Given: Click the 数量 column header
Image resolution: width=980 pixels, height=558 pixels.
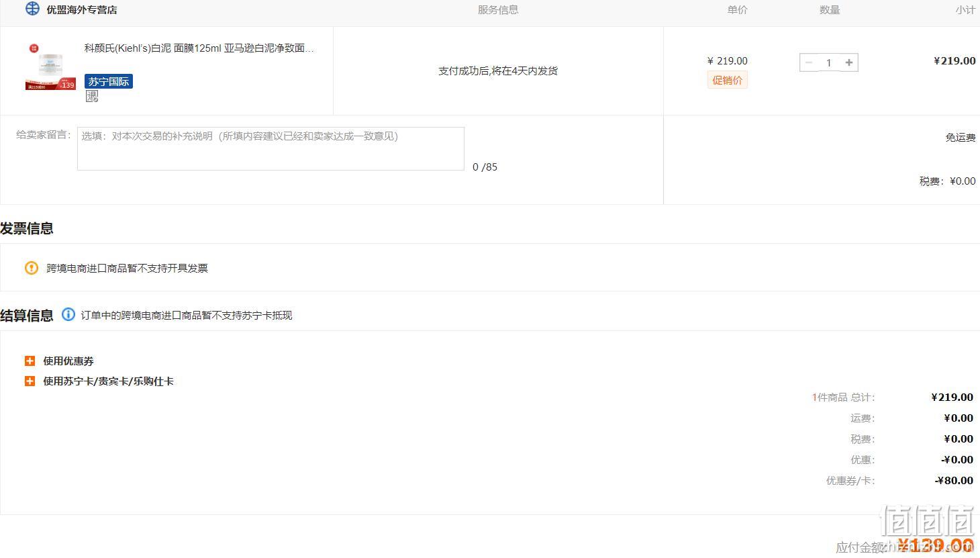Looking at the screenshot, I should tap(830, 10).
